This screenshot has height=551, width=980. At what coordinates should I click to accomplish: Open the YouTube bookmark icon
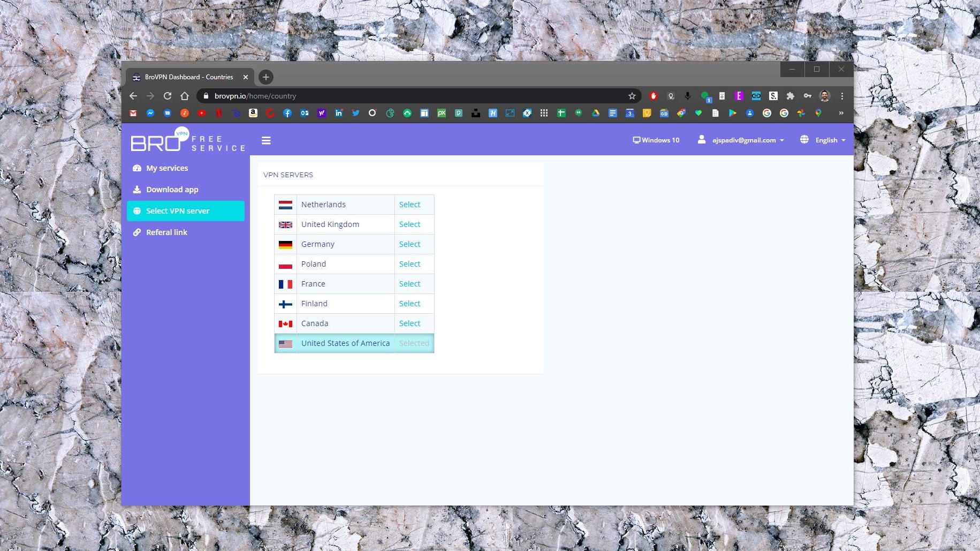202,113
